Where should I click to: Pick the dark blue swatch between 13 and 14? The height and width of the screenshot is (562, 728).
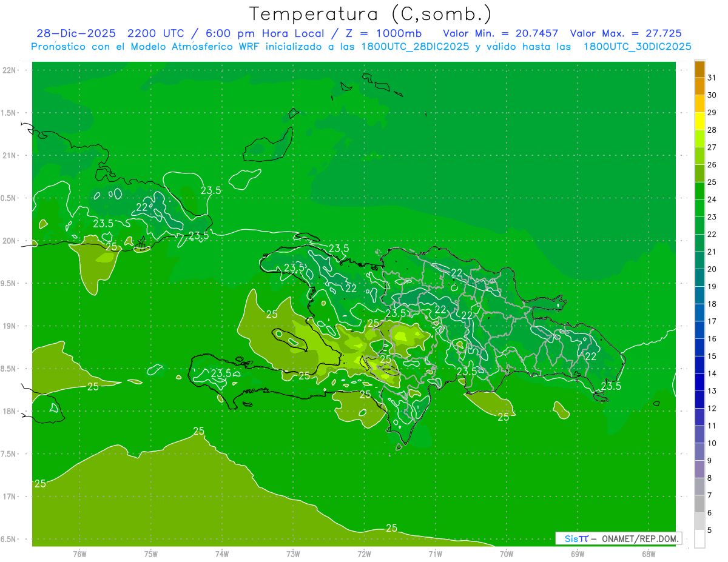(699, 383)
